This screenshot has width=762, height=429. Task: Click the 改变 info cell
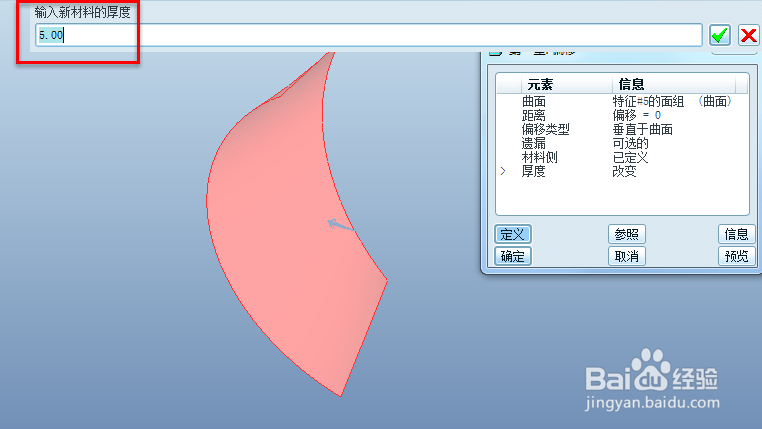624,171
